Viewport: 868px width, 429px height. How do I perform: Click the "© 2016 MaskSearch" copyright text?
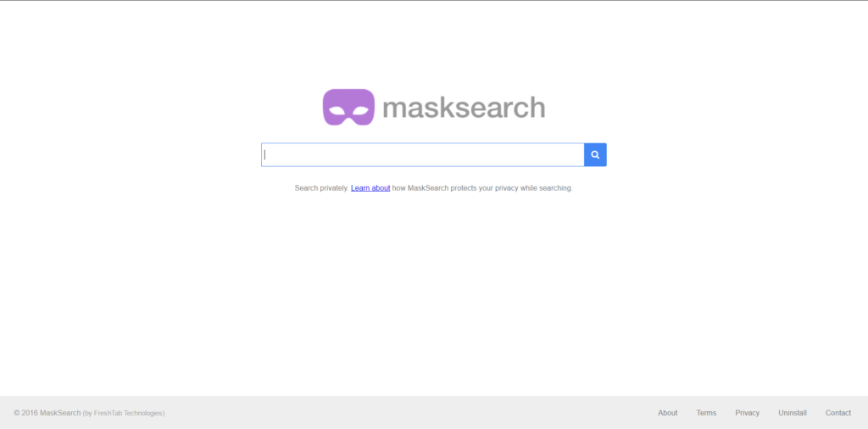point(47,413)
